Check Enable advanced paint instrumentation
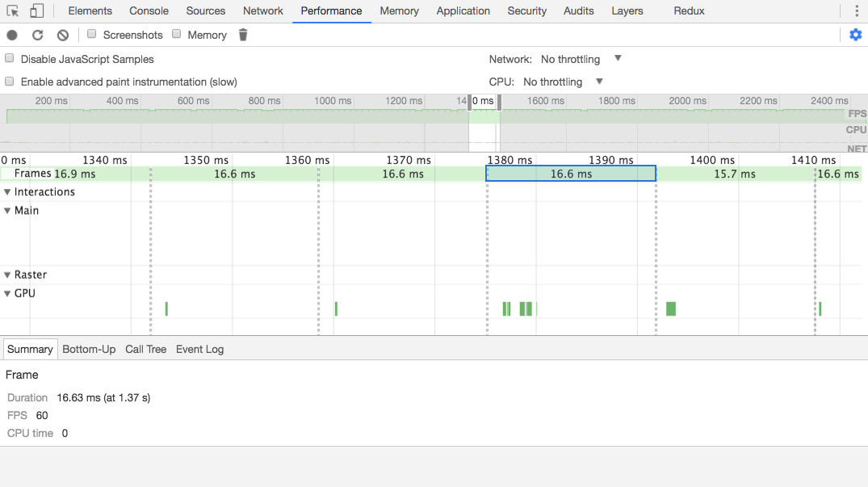Viewport: 868px width, 487px height. click(x=10, y=82)
